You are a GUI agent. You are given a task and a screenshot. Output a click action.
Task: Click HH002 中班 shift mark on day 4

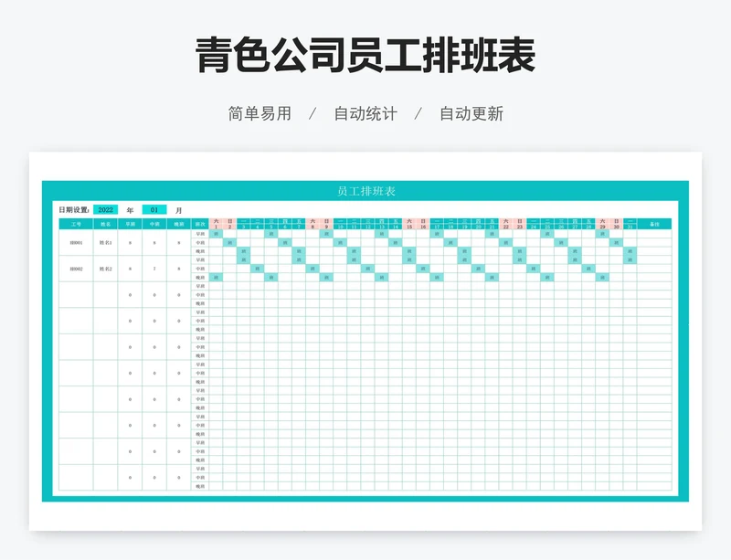pos(258,269)
